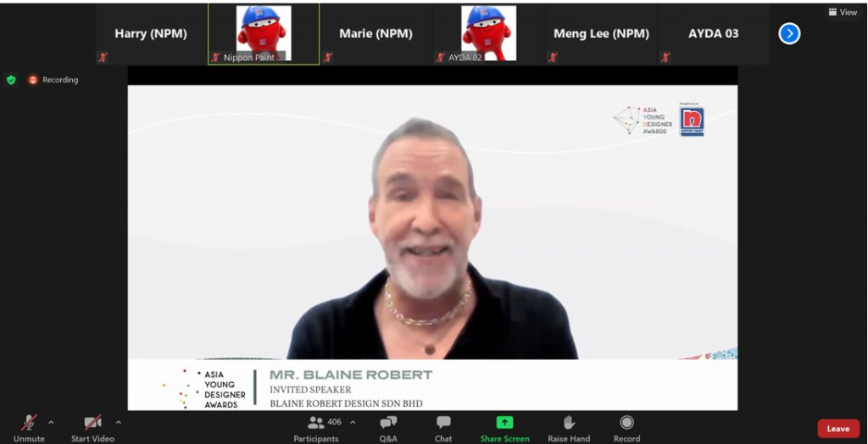This screenshot has width=868, height=444.
Task: Expand the arrow next to Participants count
Action: [353, 422]
